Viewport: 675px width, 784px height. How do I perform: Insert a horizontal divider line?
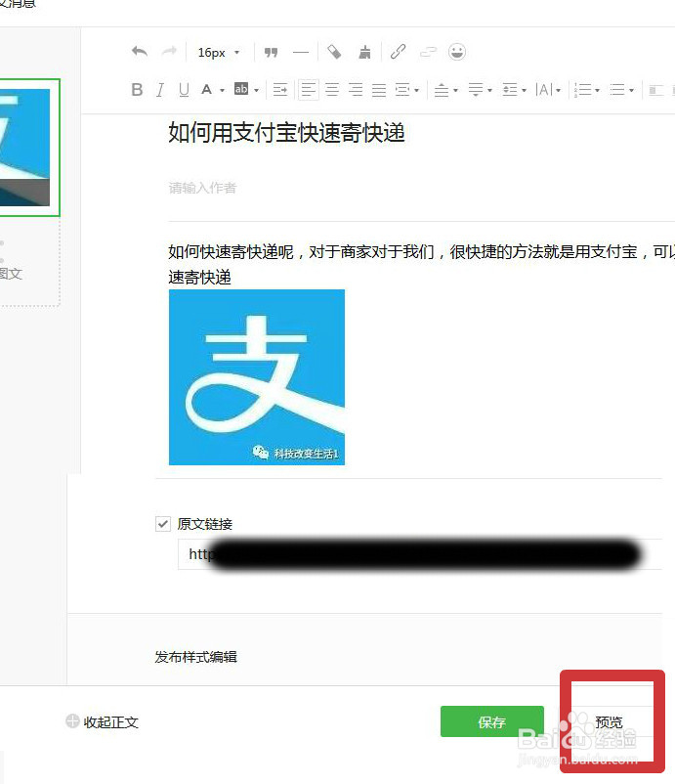[301, 52]
